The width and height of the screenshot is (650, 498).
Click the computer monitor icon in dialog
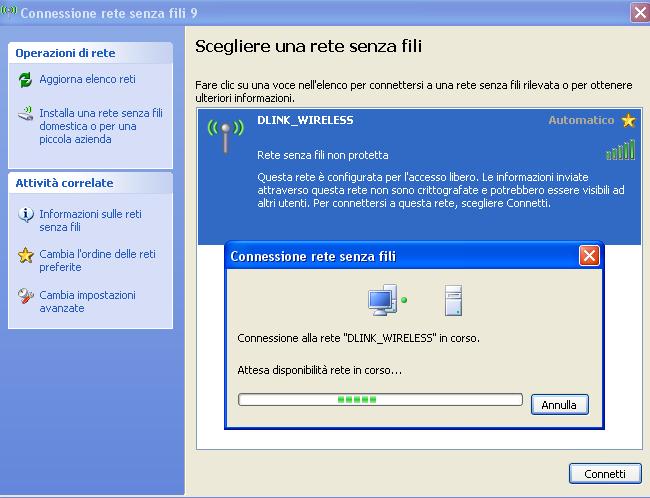(383, 300)
